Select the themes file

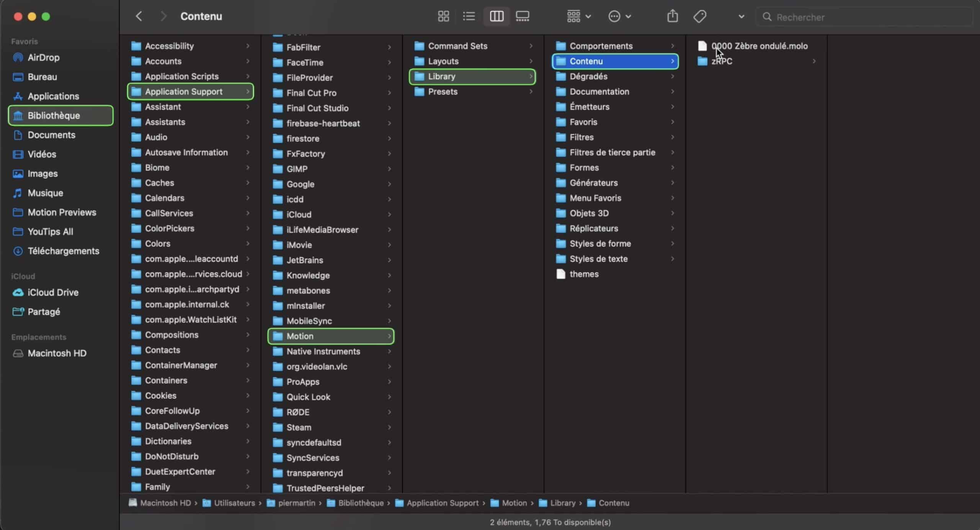tap(615, 274)
